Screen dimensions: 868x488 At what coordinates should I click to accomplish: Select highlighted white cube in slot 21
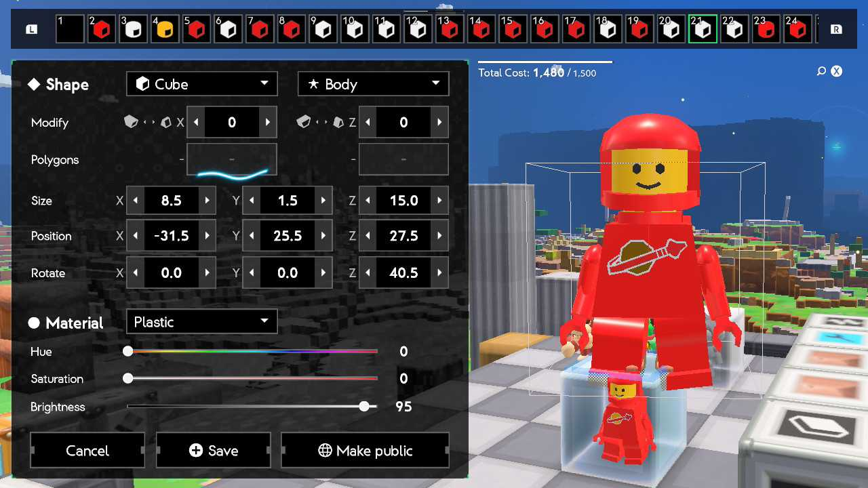tap(703, 29)
